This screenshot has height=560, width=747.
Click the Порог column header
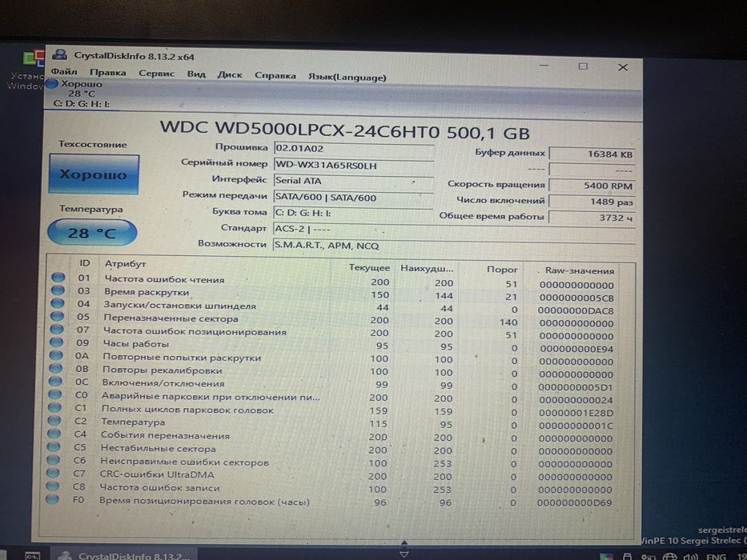tap(502, 270)
